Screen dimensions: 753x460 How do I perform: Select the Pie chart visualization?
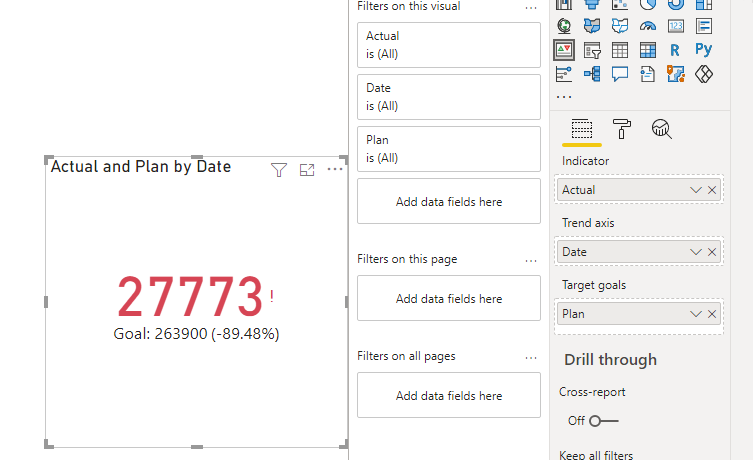click(x=647, y=4)
